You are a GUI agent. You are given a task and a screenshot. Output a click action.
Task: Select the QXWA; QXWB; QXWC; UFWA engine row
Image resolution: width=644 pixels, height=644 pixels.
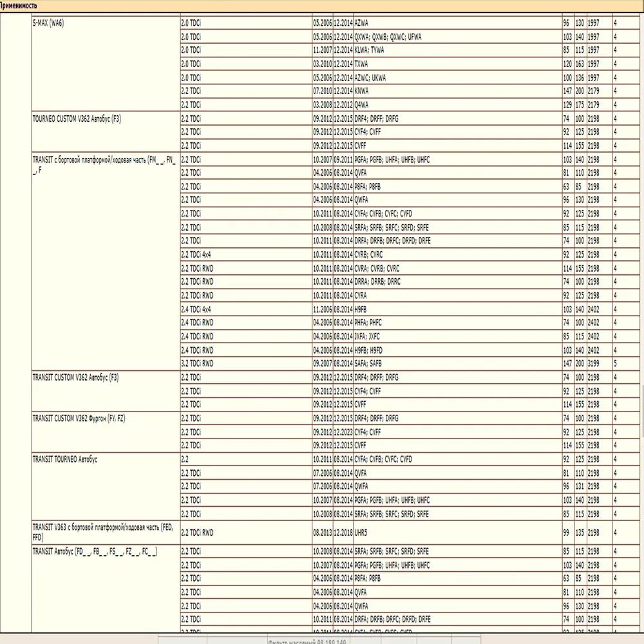[386, 37]
